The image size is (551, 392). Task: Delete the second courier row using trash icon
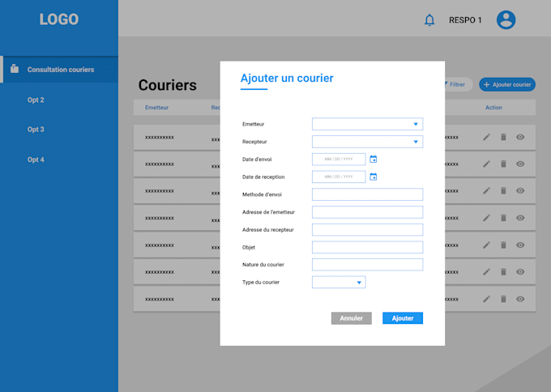tap(503, 164)
